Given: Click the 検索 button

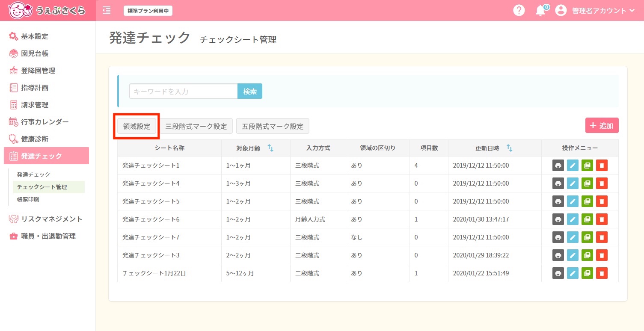Looking at the screenshot, I should coord(250,91).
